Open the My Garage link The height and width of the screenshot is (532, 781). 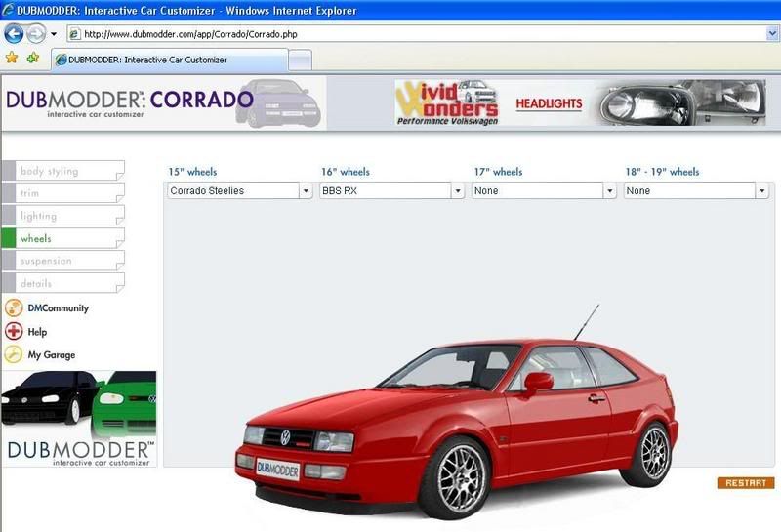point(52,355)
